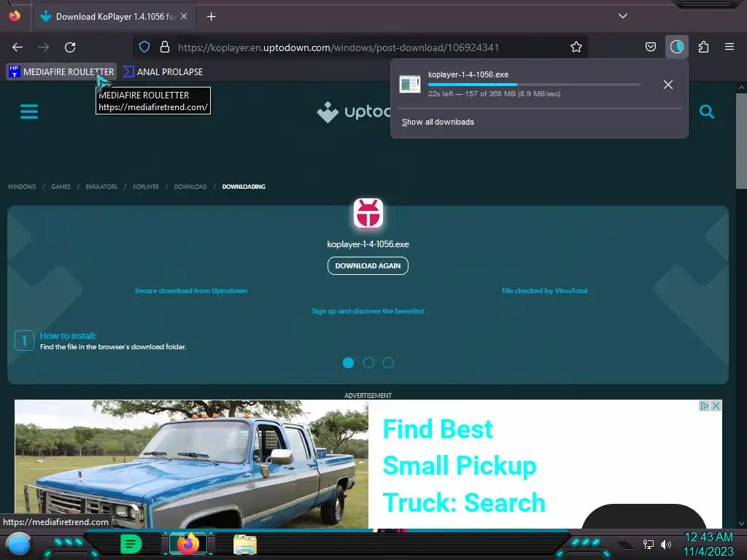Open the Start orb button
This screenshot has width=747, height=560.
coord(19,545)
